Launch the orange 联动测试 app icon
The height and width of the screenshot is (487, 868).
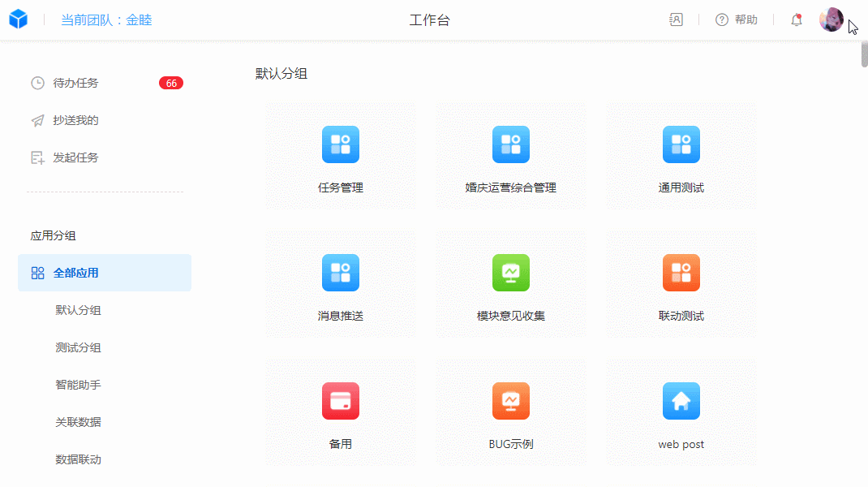[681, 273]
